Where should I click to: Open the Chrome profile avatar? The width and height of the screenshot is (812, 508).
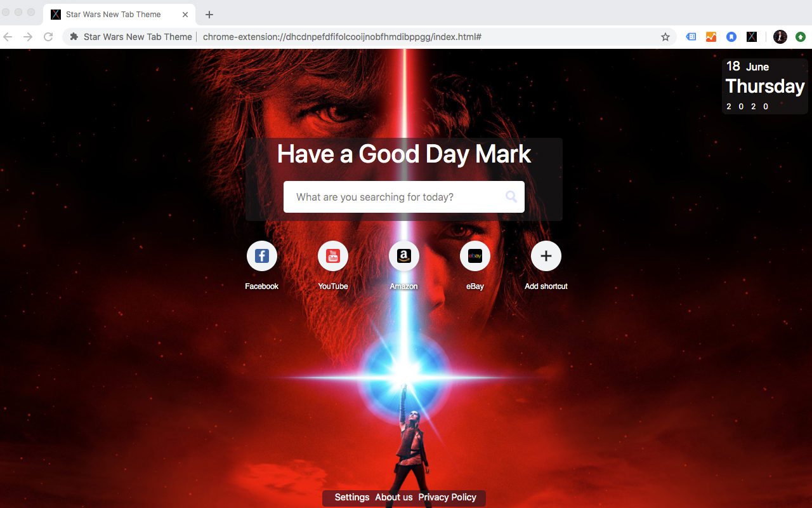[x=780, y=37]
